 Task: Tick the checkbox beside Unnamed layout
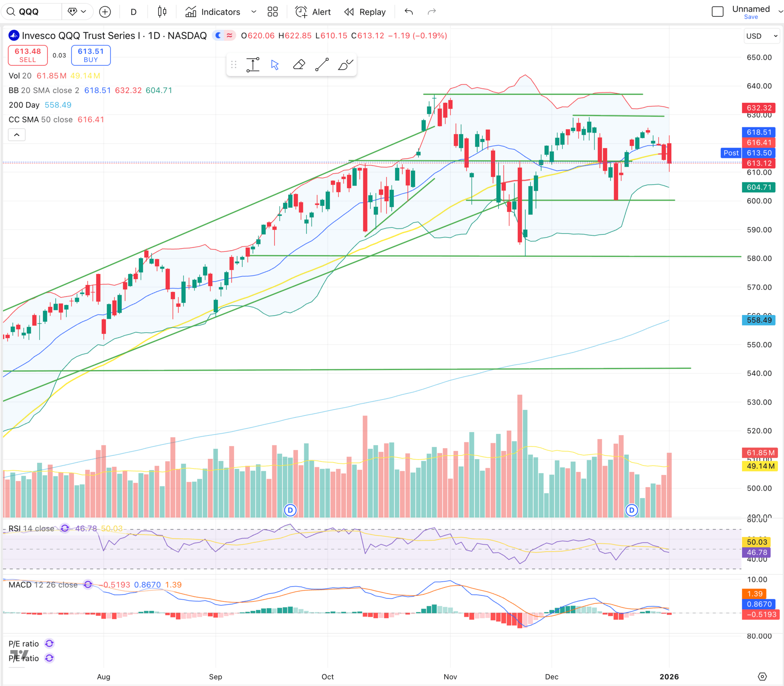717,11
